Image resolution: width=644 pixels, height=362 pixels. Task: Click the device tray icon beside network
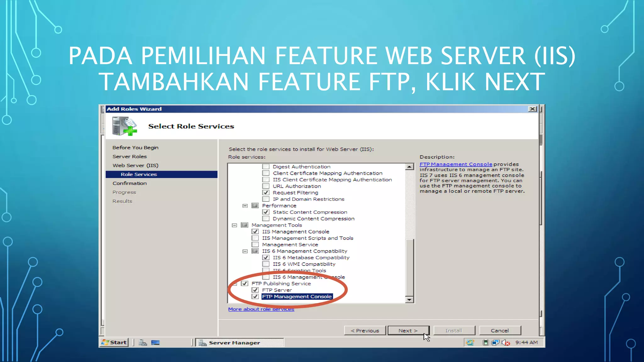click(486, 343)
